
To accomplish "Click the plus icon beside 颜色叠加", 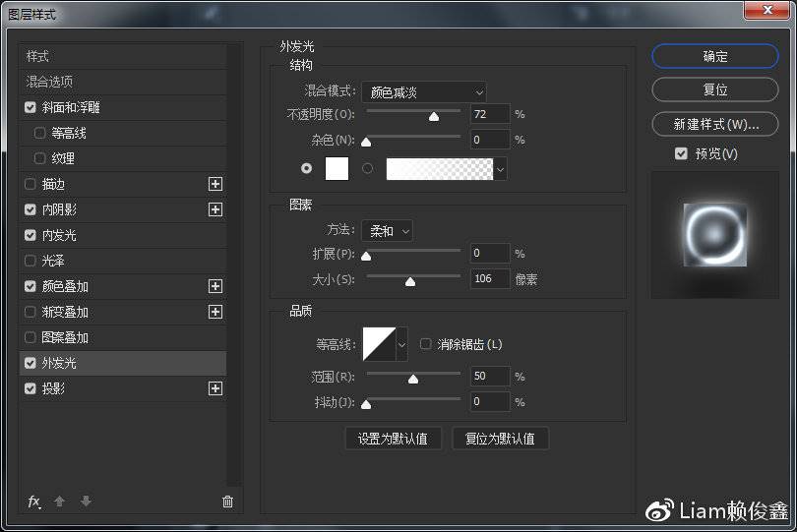I will tap(215, 286).
